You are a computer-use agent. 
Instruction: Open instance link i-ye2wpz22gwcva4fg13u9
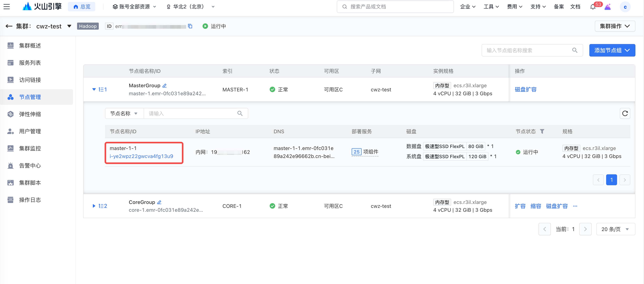point(141,156)
